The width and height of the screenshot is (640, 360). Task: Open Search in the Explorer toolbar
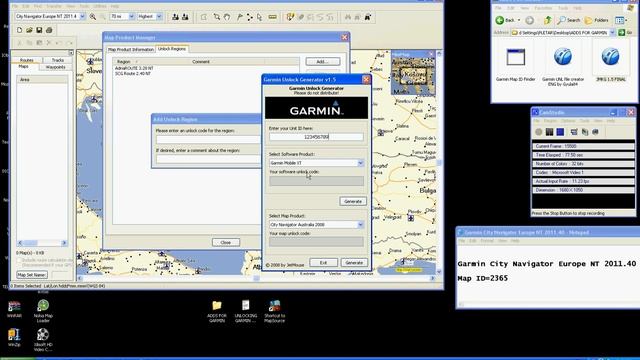(x=569, y=20)
